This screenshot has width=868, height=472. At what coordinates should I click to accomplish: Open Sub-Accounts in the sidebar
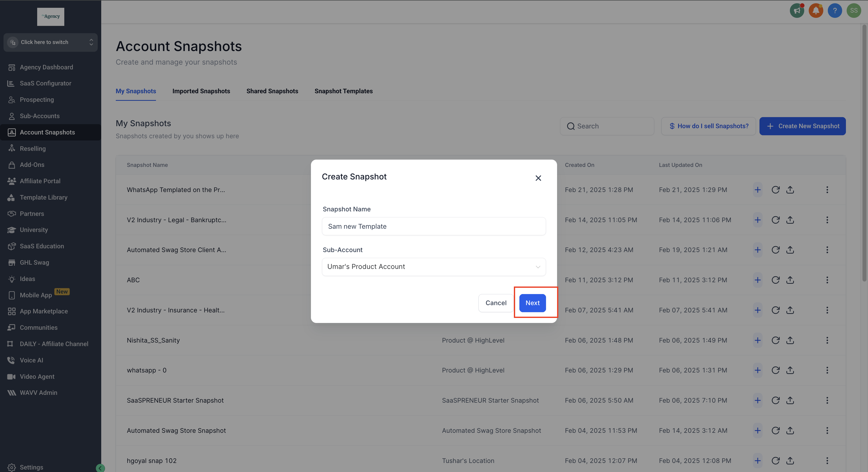(x=39, y=116)
